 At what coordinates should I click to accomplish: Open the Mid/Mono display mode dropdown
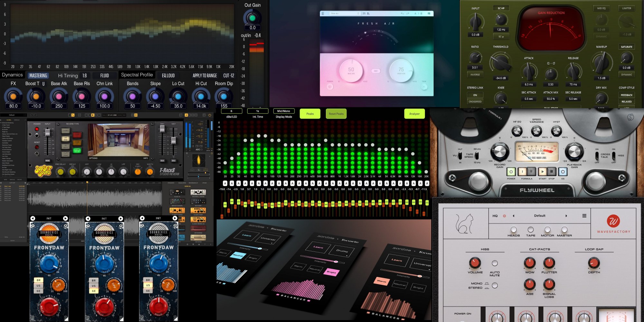pos(284,111)
